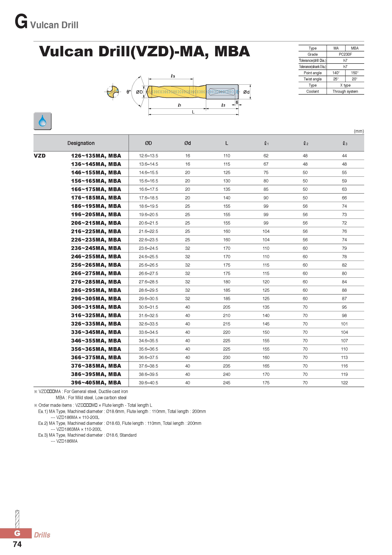Click the "29.6~30.5" diameter range cell

point(149,299)
